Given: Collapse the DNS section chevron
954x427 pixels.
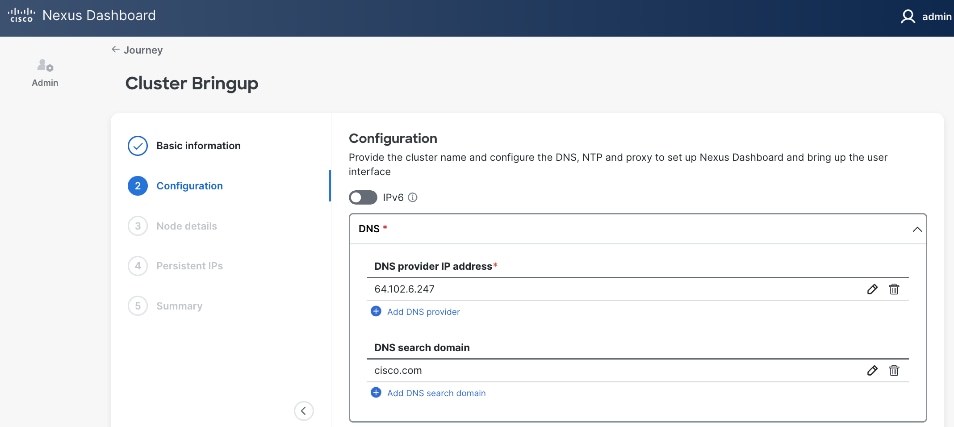Looking at the screenshot, I should (917, 229).
